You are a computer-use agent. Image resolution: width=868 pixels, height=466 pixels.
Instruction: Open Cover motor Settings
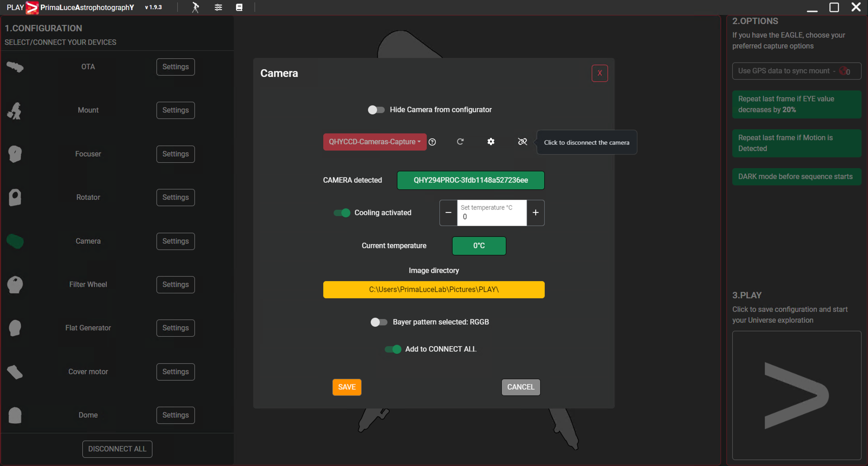tap(175, 372)
